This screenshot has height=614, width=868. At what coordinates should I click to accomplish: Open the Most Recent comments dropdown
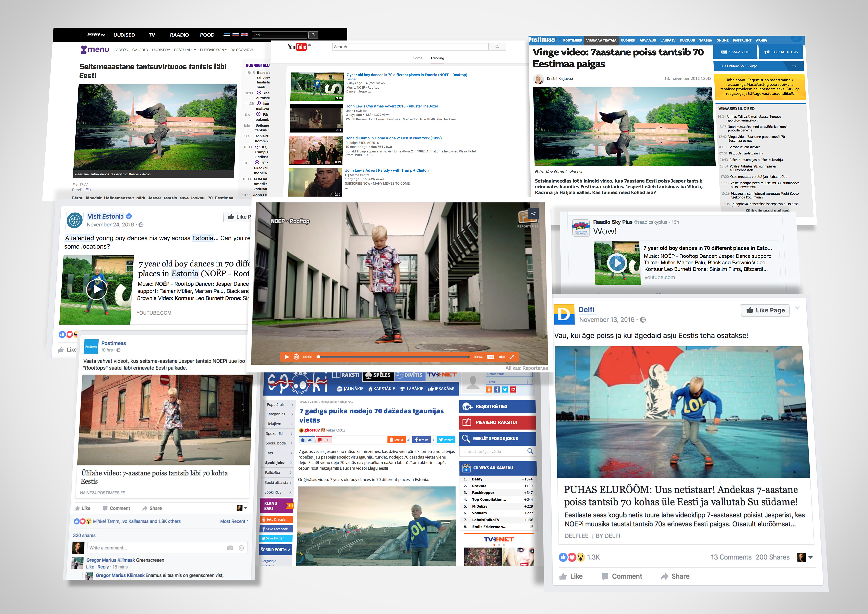pos(234,521)
